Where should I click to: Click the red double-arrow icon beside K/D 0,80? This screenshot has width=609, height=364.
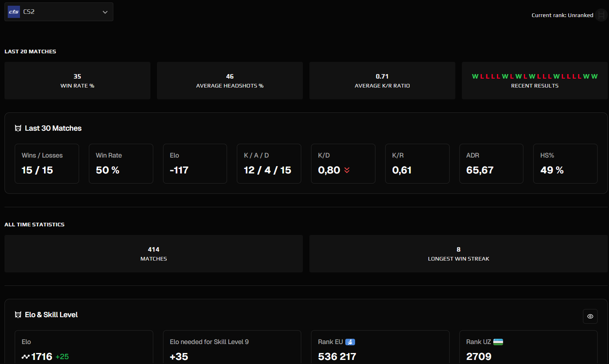point(347,171)
